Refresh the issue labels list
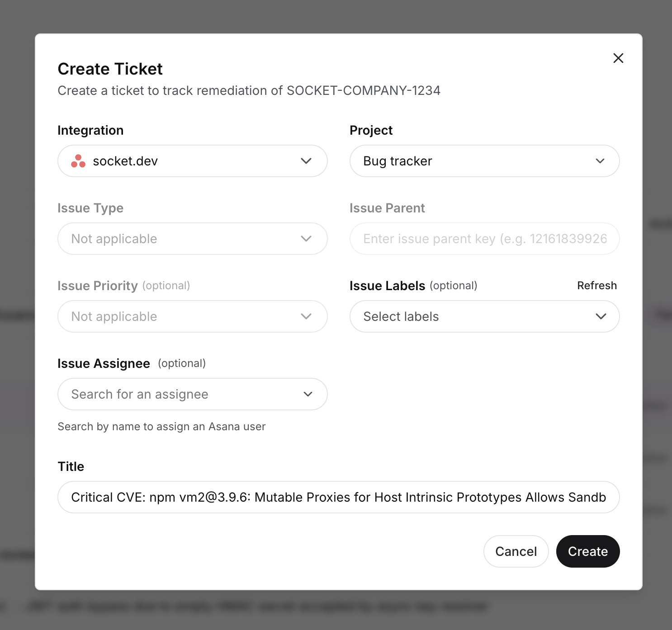The width and height of the screenshot is (672, 630). (597, 286)
